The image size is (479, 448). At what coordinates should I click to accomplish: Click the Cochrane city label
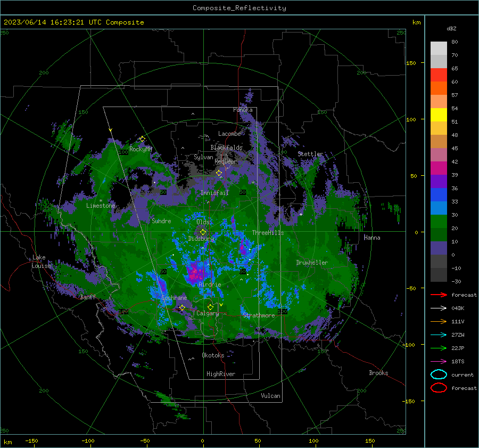[174, 298]
